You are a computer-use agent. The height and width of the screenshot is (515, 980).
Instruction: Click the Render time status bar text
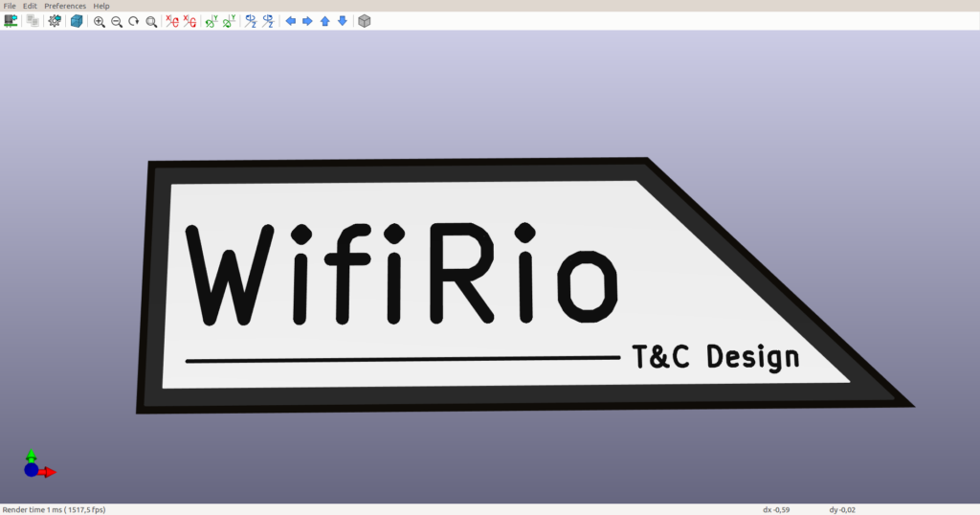(55, 509)
